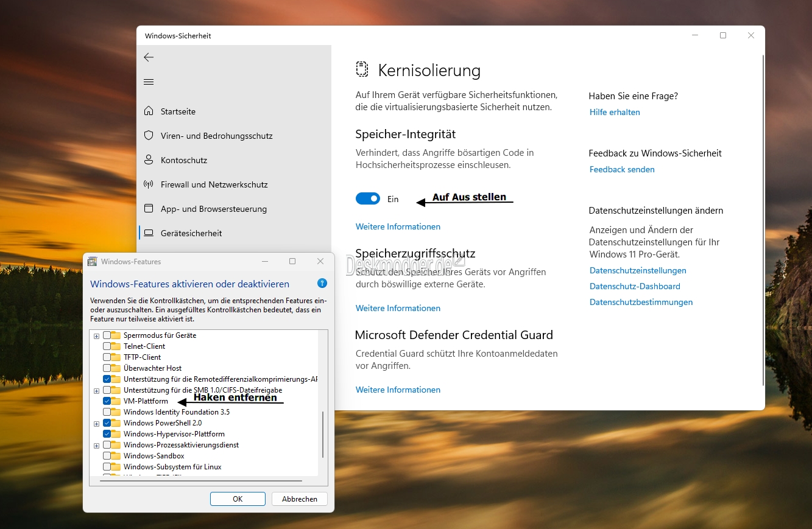
Task: Uncheck Remotedifferenzialkomprimierungs-API support checkbox
Action: [x=107, y=379]
